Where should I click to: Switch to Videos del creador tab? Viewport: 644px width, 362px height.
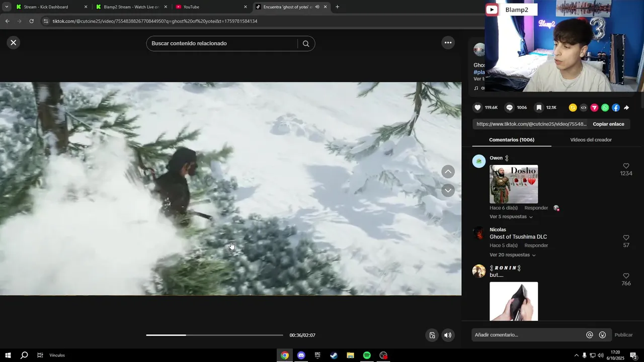[x=591, y=140]
